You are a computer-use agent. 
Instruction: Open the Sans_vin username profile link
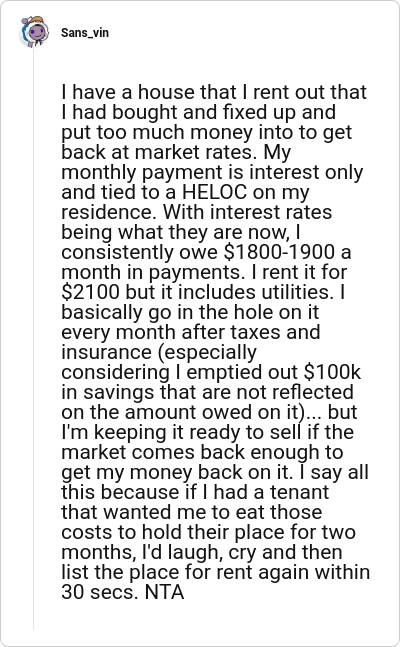coord(85,33)
